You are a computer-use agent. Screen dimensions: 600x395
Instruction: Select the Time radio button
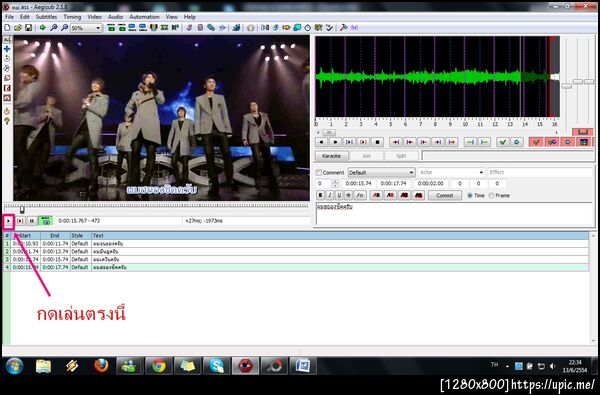[470, 195]
